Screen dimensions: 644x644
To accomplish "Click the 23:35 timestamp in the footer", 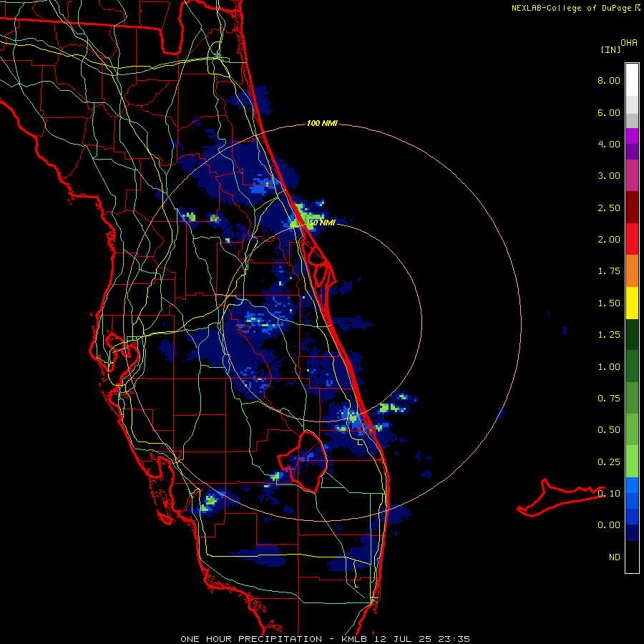I will [x=454, y=639].
